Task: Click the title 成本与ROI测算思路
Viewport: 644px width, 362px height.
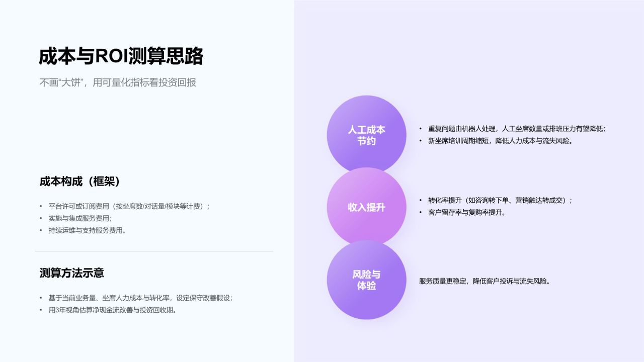Action: (121, 56)
